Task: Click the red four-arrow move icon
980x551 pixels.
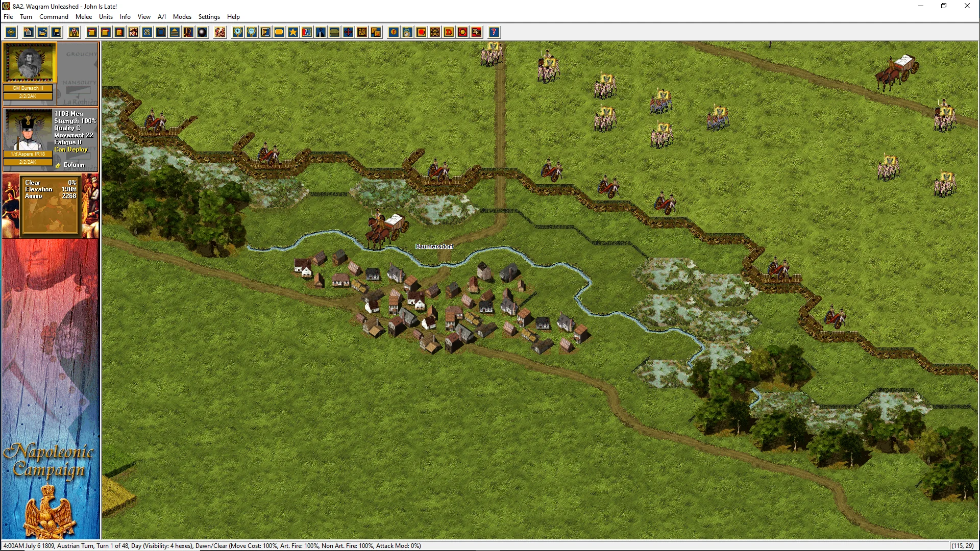Action: [x=348, y=32]
